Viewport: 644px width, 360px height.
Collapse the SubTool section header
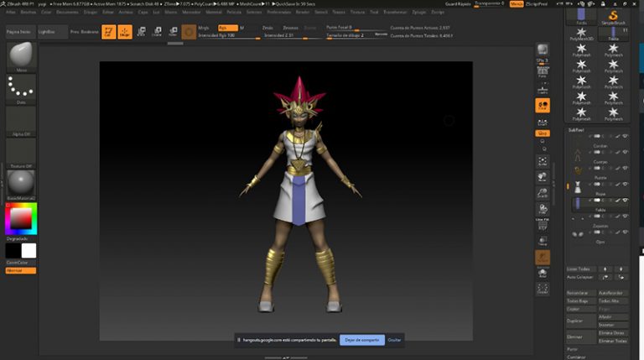coord(576,130)
